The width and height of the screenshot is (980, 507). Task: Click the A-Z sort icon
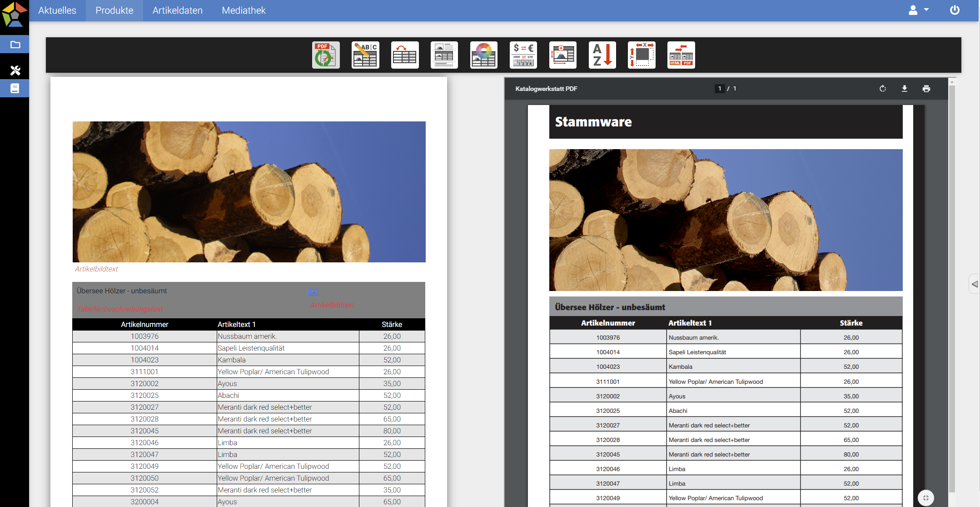(x=602, y=55)
